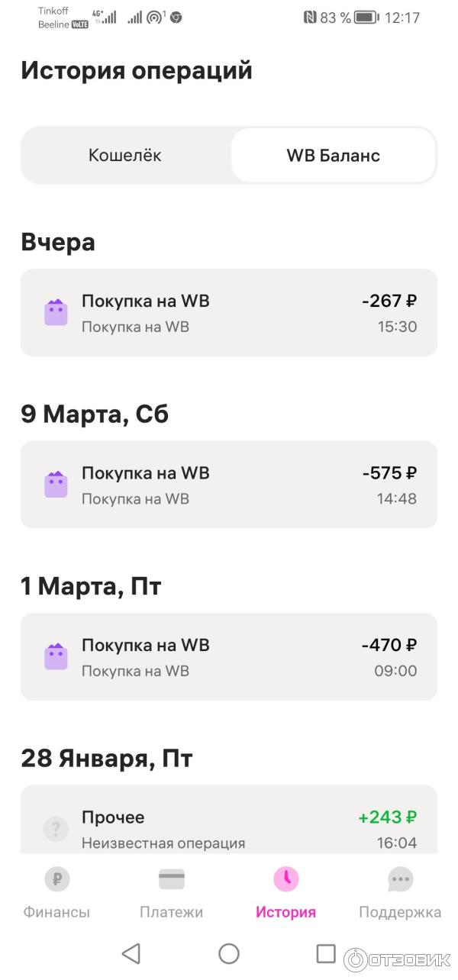The height and width of the screenshot is (980, 458).
Task: Tap the question mark icon beside Прочее
Action: point(56,828)
